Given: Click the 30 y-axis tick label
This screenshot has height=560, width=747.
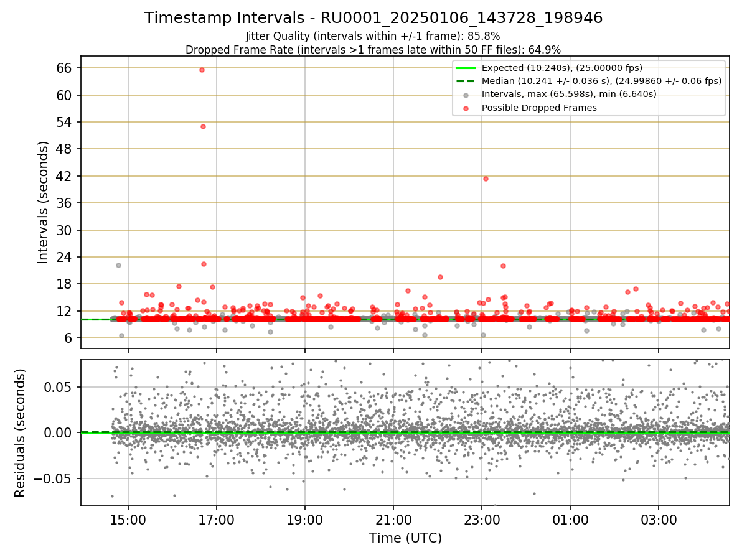Looking at the screenshot, I should (65, 230).
